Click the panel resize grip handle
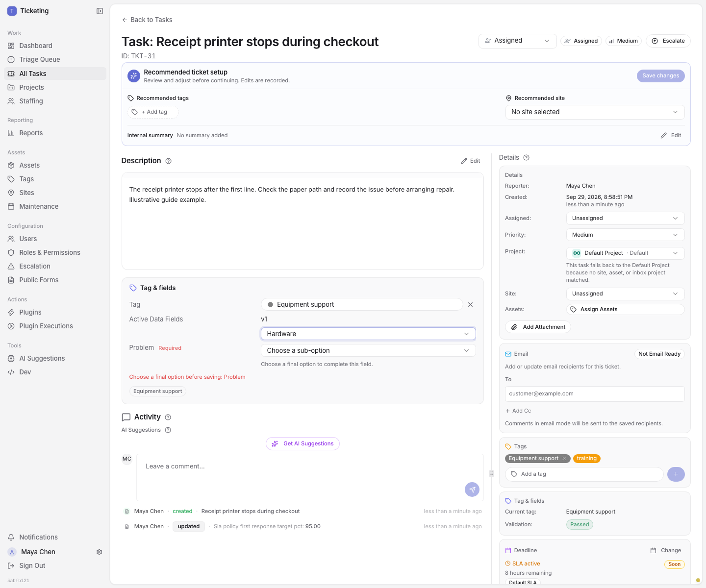The image size is (706, 588). pyautogui.click(x=491, y=473)
